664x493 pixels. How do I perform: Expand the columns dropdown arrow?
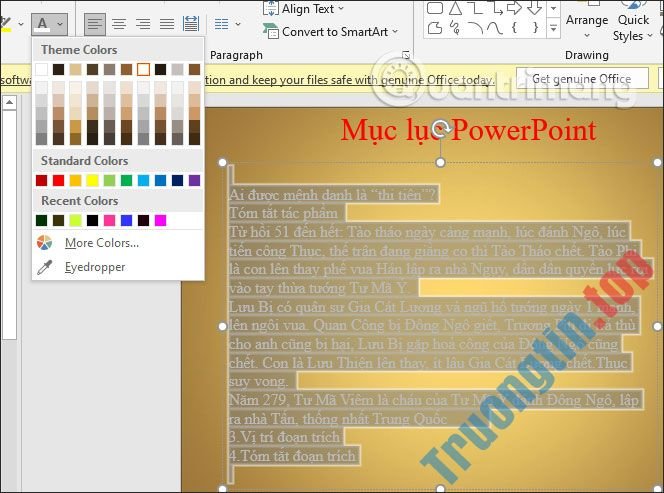238,24
